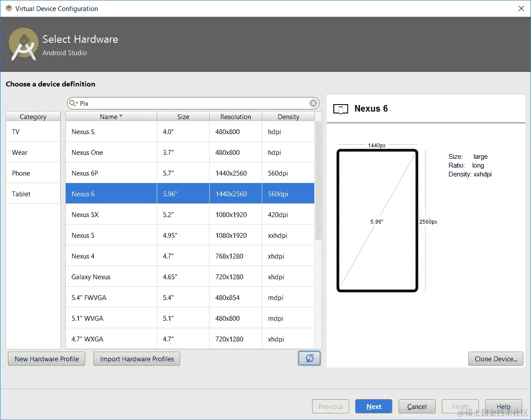Screen dimensions: 531x420
Task: Open the search magnifier options icon
Action: click(x=73, y=103)
